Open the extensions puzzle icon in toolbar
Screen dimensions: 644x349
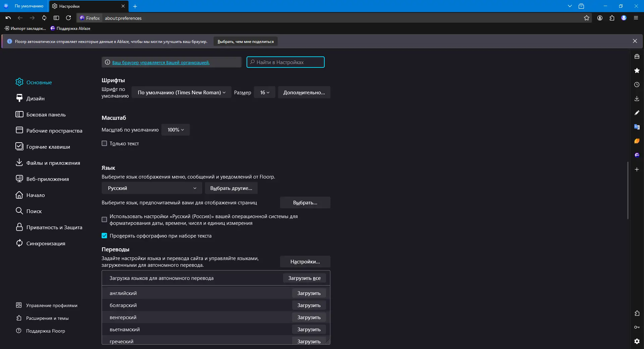pos(612,18)
